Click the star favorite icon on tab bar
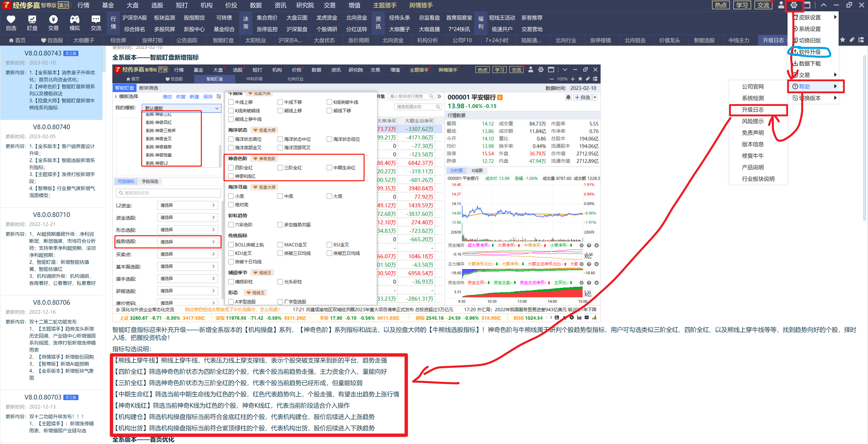This screenshot has width=868, height=444. point(843,40)
